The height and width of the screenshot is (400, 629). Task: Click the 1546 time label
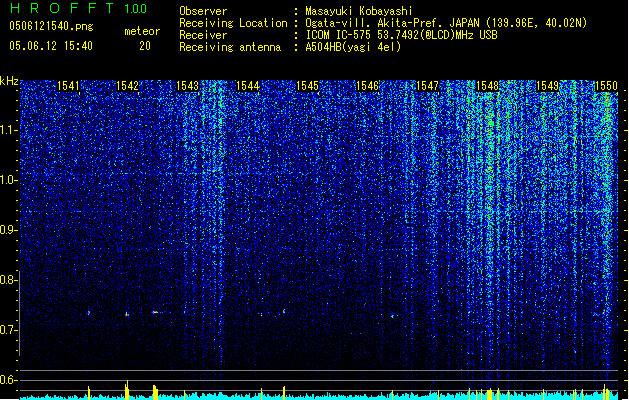(367, 86)
